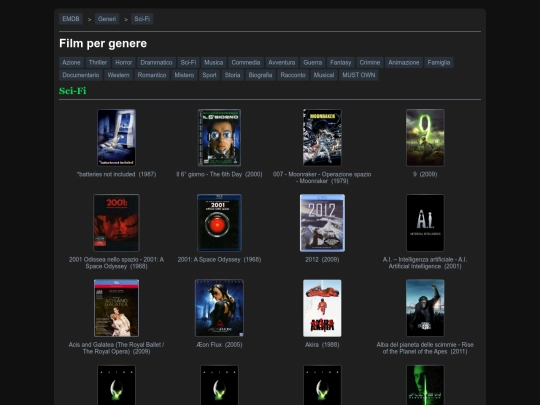This screenshot has width=540, height=405.
Task: Choose the Animazione genre tag
Action: click(404, 63)
